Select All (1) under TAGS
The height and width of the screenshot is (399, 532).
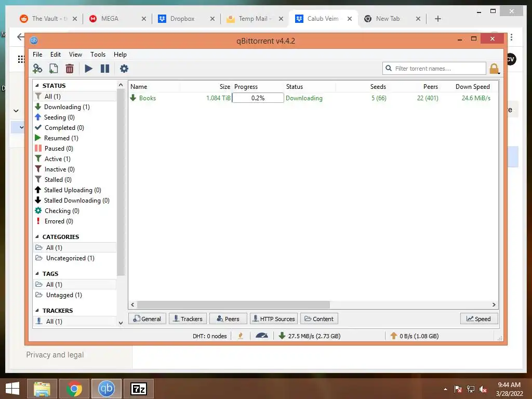click(x=75, y=284)
